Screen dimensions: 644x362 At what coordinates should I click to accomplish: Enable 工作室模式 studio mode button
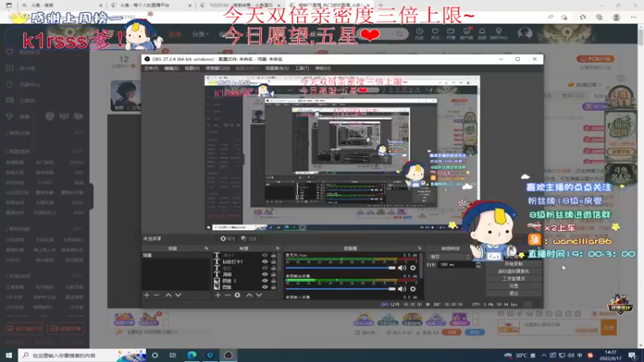coord(514,278)
